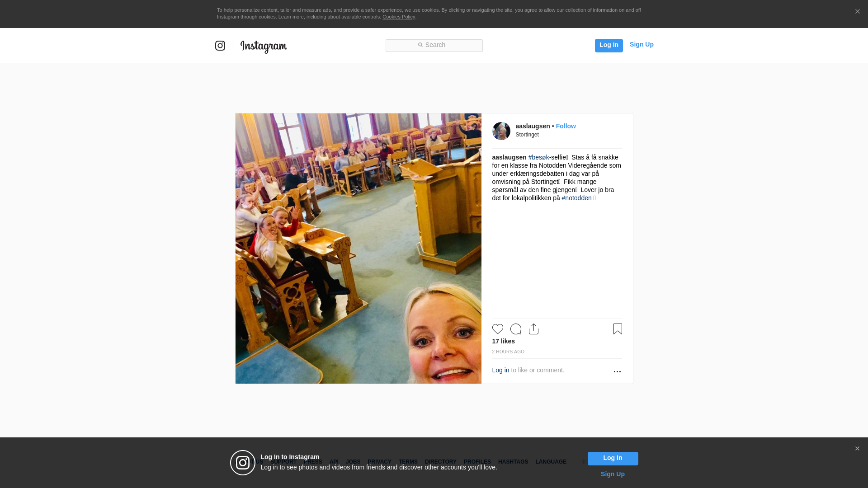Open the Cookies Policy link

coord(398,17)
